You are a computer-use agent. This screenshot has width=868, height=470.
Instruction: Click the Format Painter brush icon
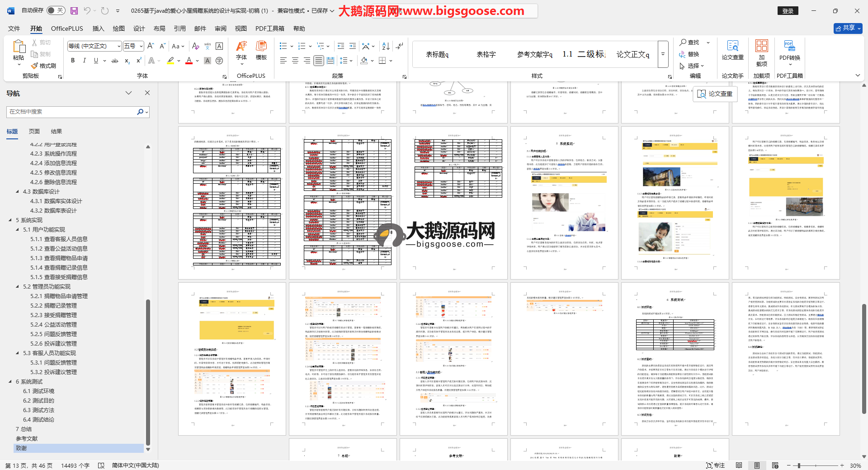[35, 66]
